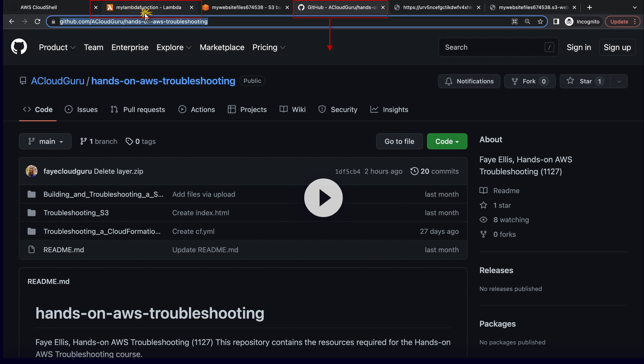View the 20 commits history
The image size is (644, 364).
[x=435, y=171]
